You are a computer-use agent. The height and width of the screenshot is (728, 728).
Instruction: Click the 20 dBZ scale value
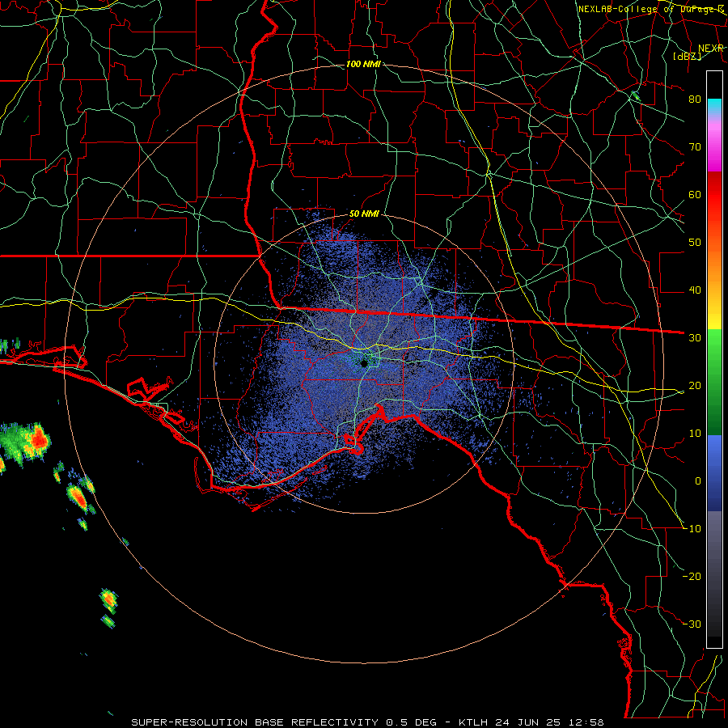[x=695, y=386]
